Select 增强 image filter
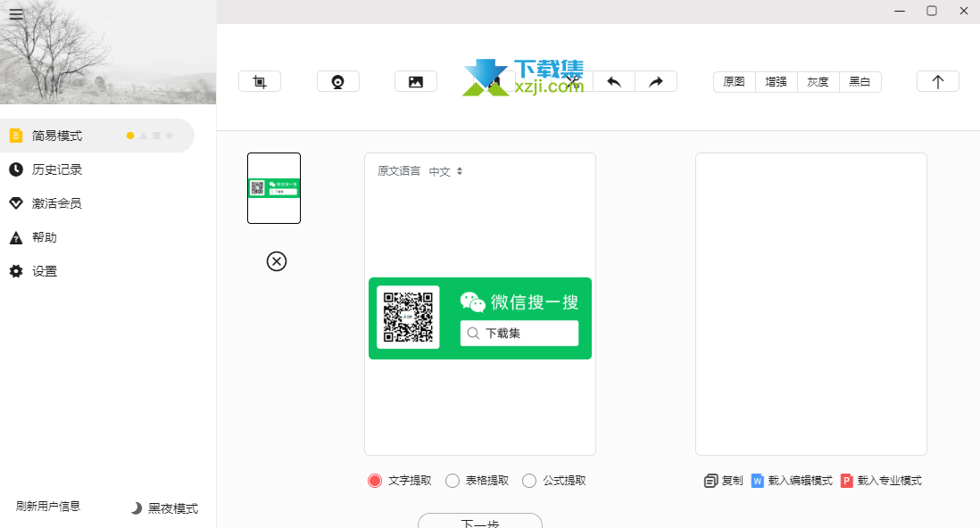This screenshot has width=980, height=528. point(777,82)
